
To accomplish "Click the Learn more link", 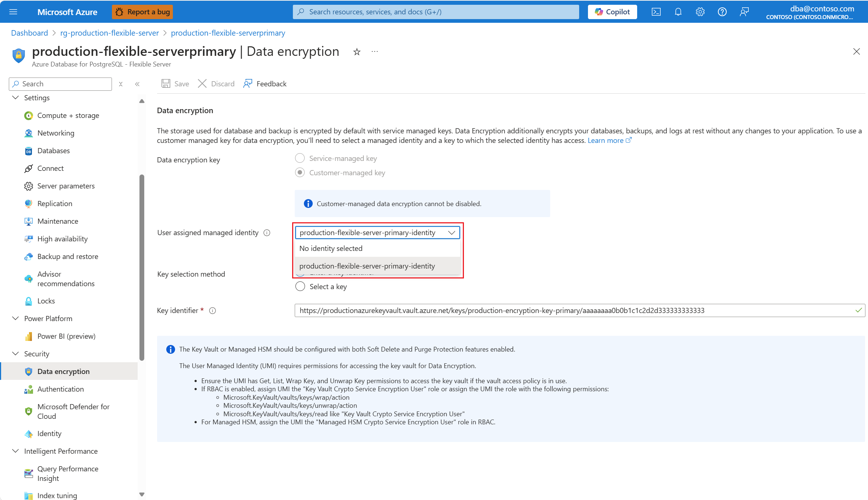I will [606, 140].
